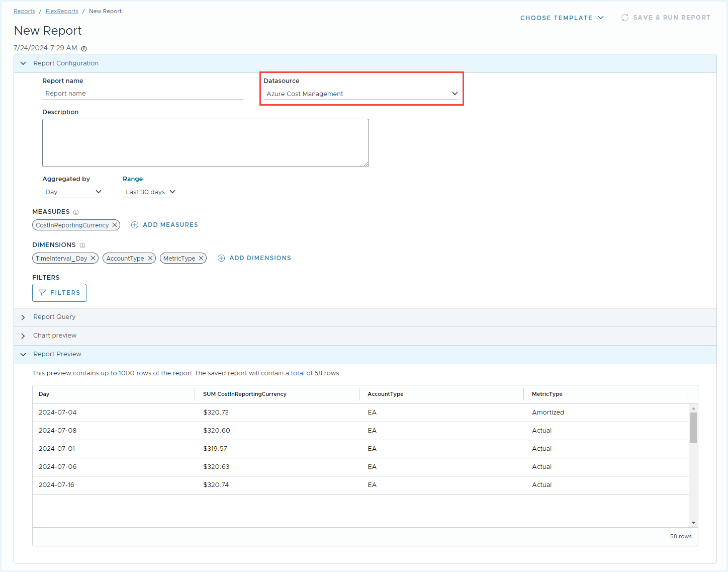The image size is (728, 572).
Task: Click the $320.73 cost cell
Action: click(216, 413)
